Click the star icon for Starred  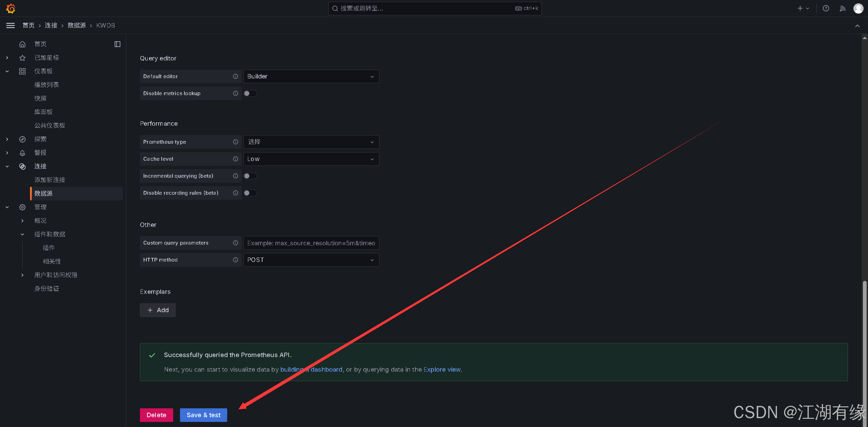pyautogui.click(x=22, y=58)
